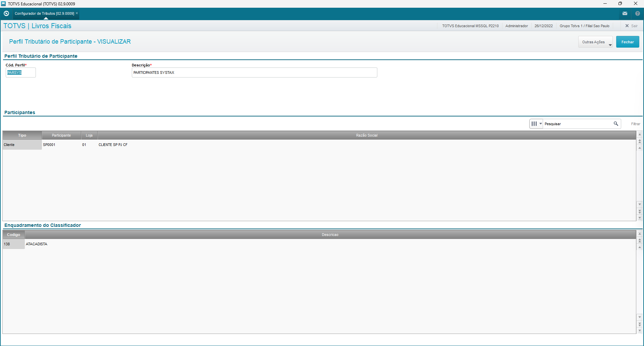
Task: Select the Codigo column header
Action: click(x=14, y=235)
